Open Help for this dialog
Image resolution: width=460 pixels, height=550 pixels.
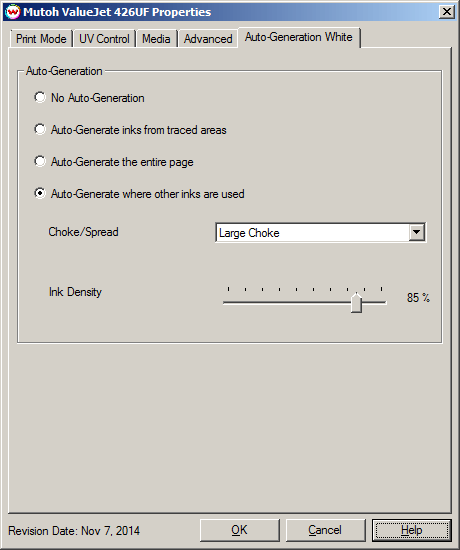pos(412,530)
